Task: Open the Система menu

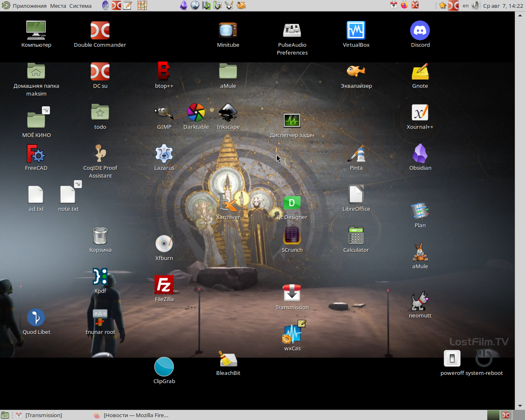Action: point(80,6)
